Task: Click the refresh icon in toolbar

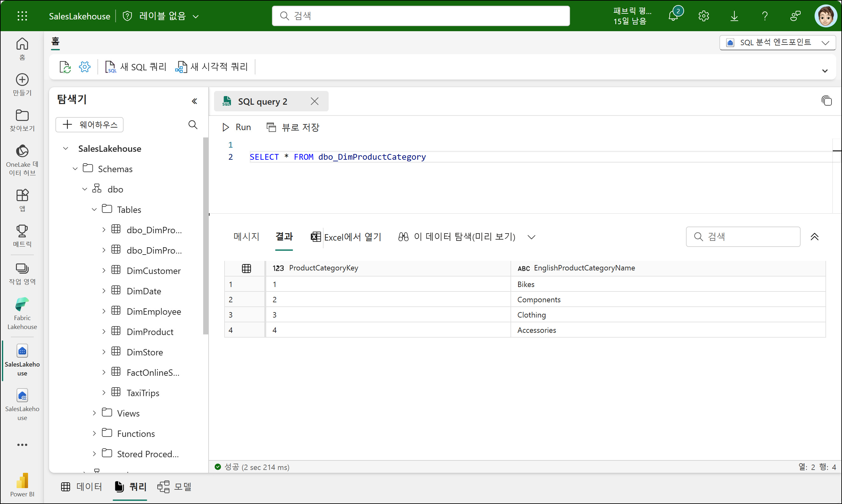Action: (65, 67)
